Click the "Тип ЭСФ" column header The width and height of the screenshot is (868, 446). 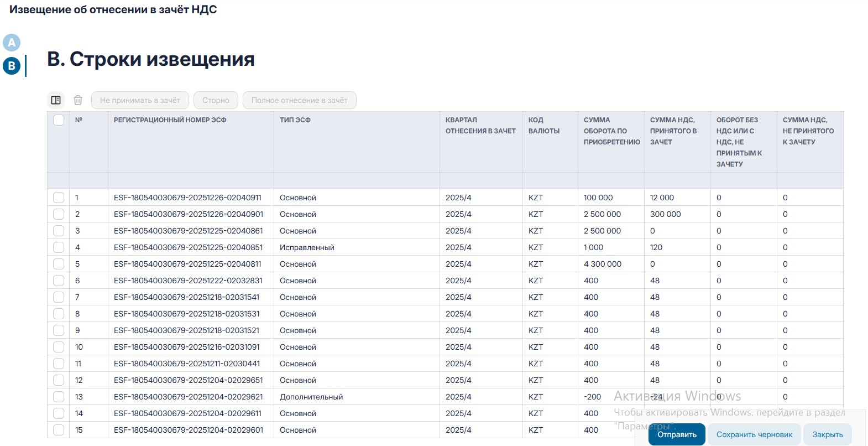coord(295,120)
